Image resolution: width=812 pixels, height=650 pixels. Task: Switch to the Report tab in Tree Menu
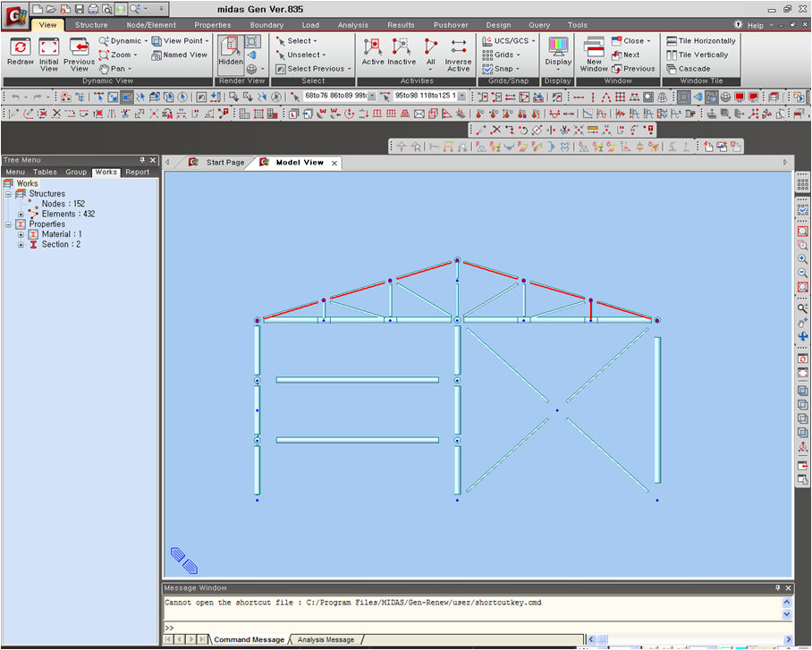click(x=137, y=172)
